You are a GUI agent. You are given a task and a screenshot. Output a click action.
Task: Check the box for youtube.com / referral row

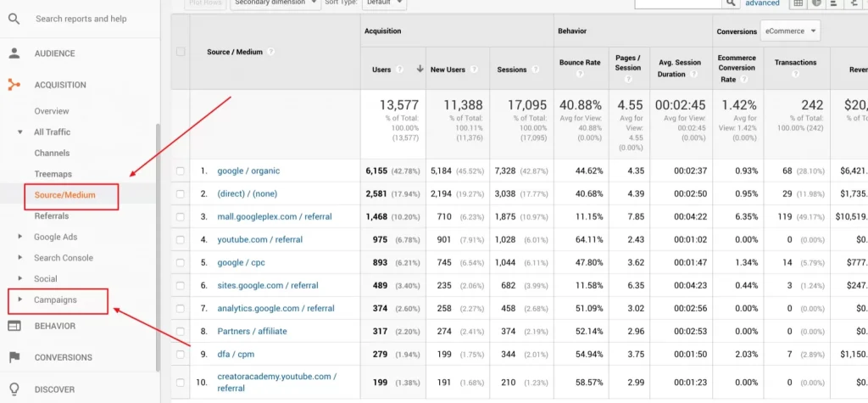point(180,239)
